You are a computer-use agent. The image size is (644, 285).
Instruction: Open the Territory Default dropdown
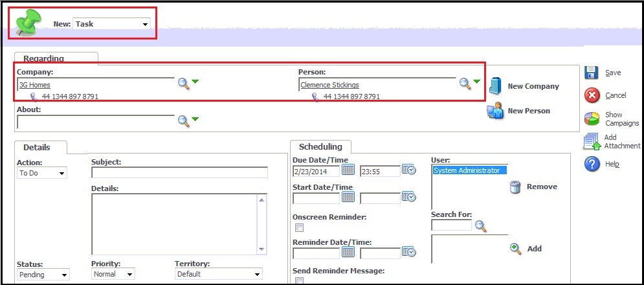click(x=219, y=274)
